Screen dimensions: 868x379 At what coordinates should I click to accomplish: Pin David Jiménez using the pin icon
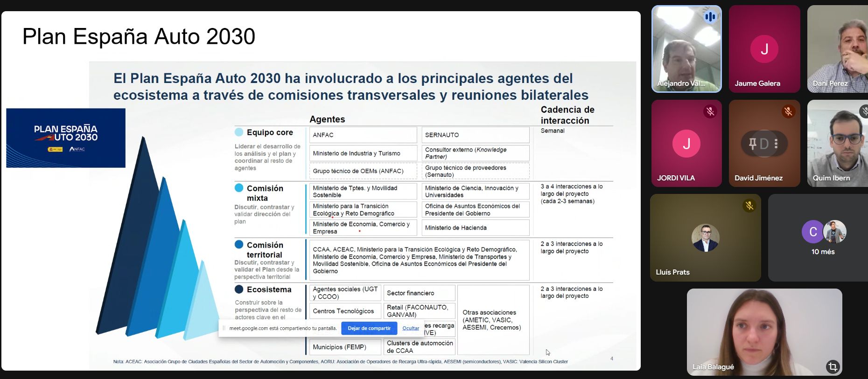(752, 144)
